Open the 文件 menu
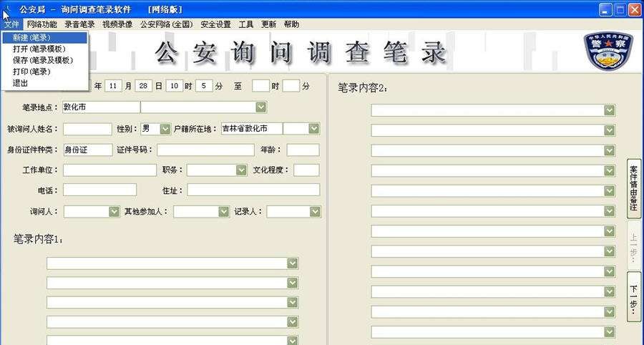644x345 pixels. [12, 24]
